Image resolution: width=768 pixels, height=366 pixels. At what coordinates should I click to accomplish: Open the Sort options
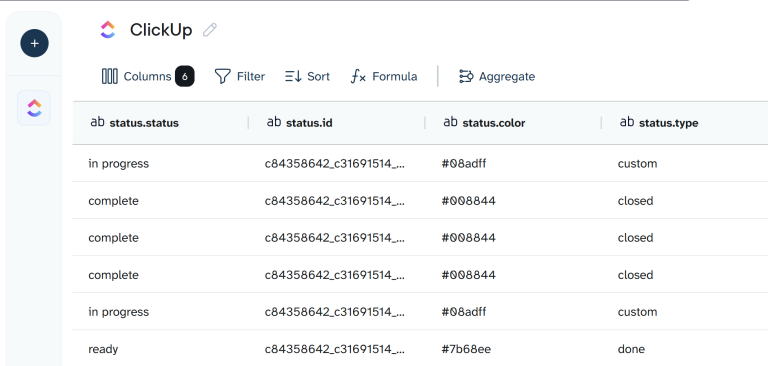(x=308, y=76)
